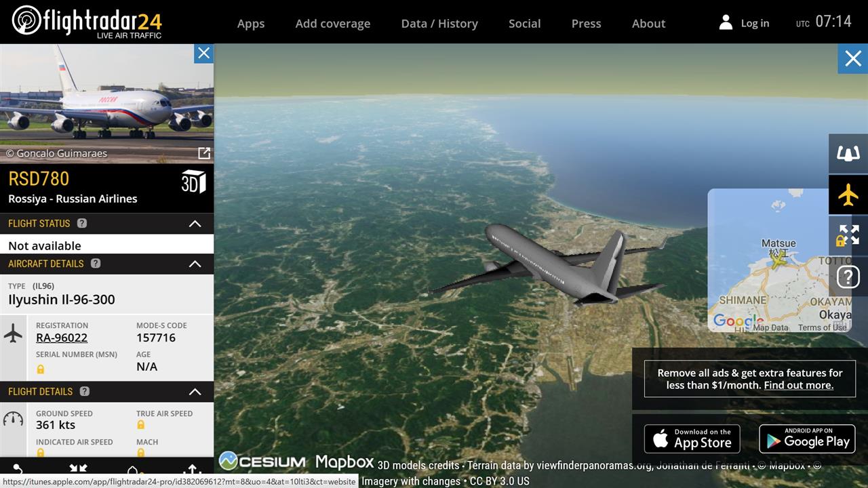Open the Press menu
Viewport: 868px width, 488px height.
pyautogui.click(x=587, y=23)
